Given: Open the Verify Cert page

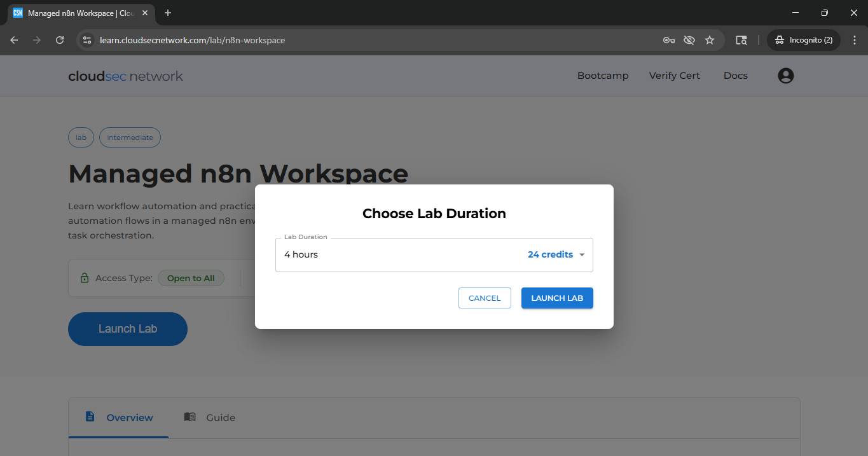Looking at the screenshot, I should pyautogui.click(x=674, y=76).
